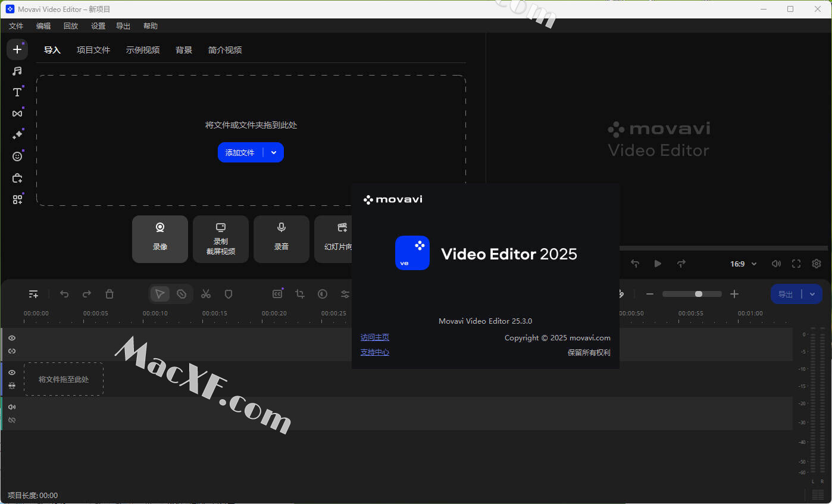Viewport: 832px width, 504px height.
Task: Mute the player volume speaker
Action: [776, 264]
